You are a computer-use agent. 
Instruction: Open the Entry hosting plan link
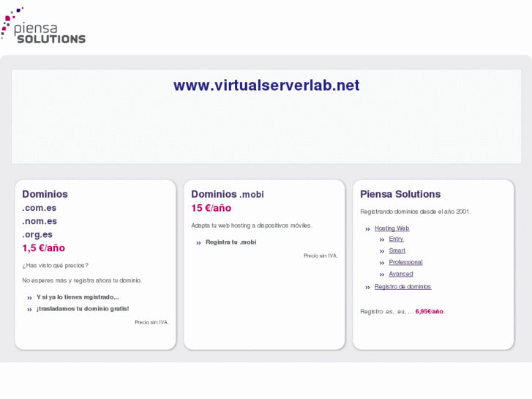pyautogui.click(x=396, y=239)
